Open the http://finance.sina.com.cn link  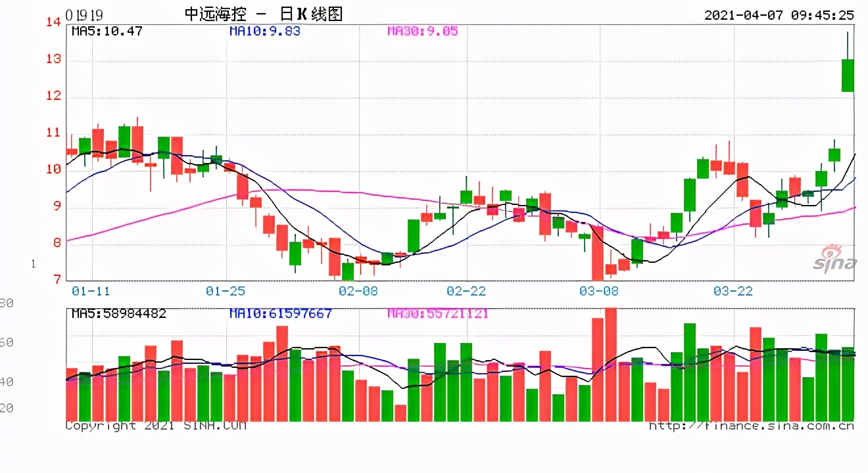[752, 426]
